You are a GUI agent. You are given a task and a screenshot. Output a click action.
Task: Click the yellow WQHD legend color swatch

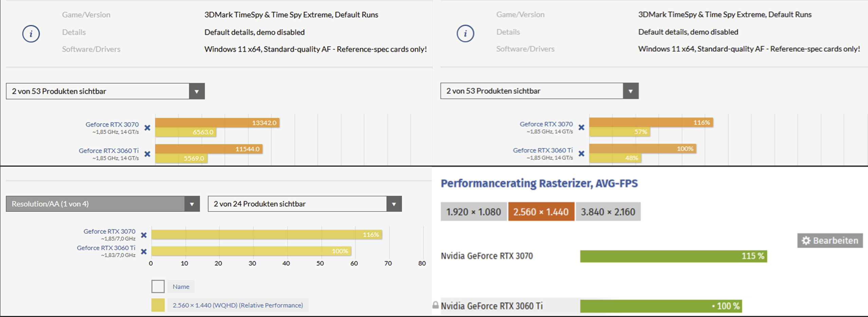[158, 305]
